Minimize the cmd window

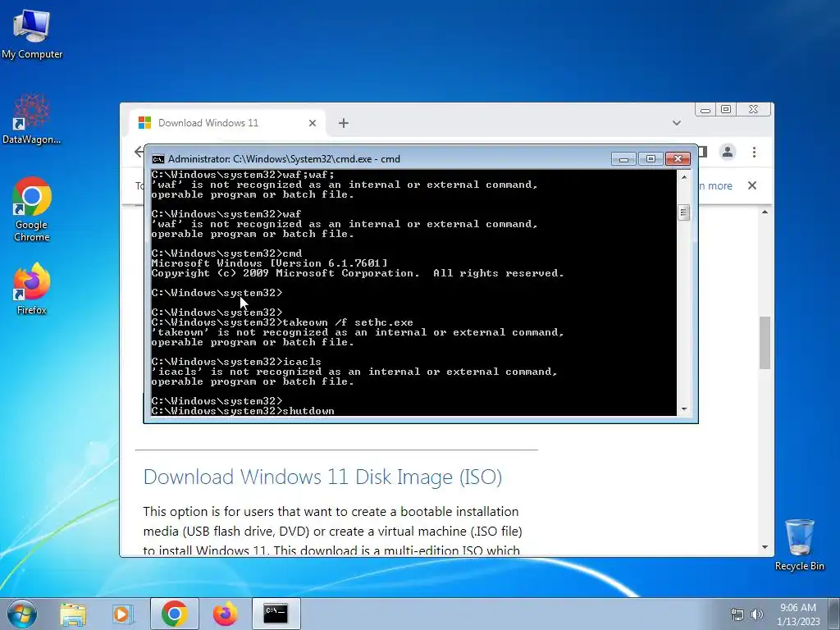[623, 159]
